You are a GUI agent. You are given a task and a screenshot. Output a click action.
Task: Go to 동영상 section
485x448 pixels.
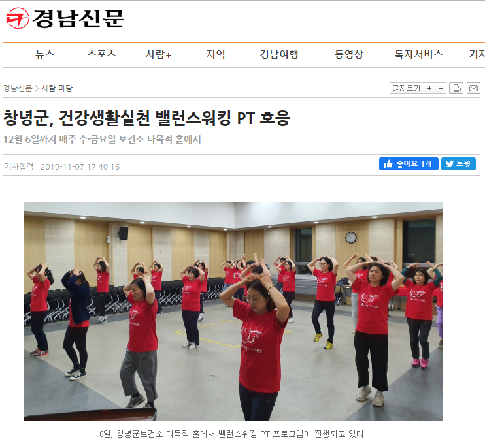click(x=349, y=54)
